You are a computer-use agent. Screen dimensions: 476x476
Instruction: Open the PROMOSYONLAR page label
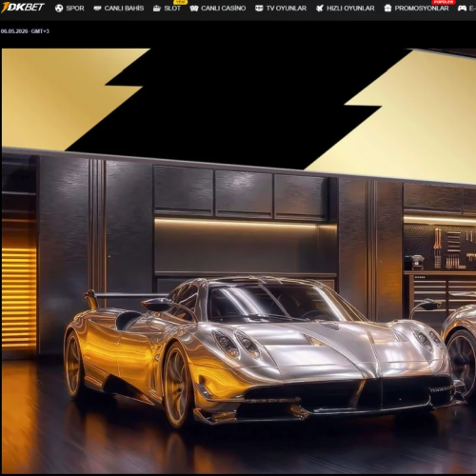pos(422,9)
